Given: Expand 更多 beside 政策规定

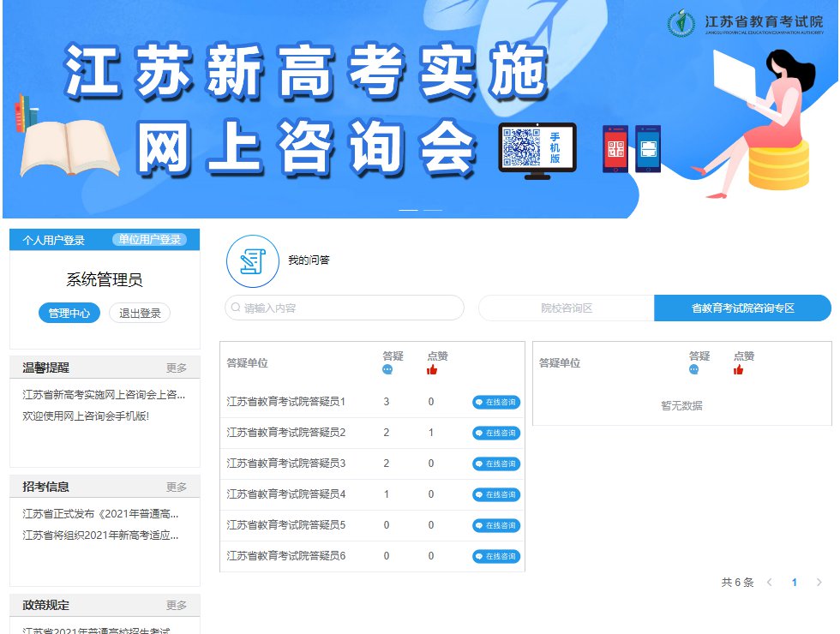Looking at the screenshot, I should [177, 605].
